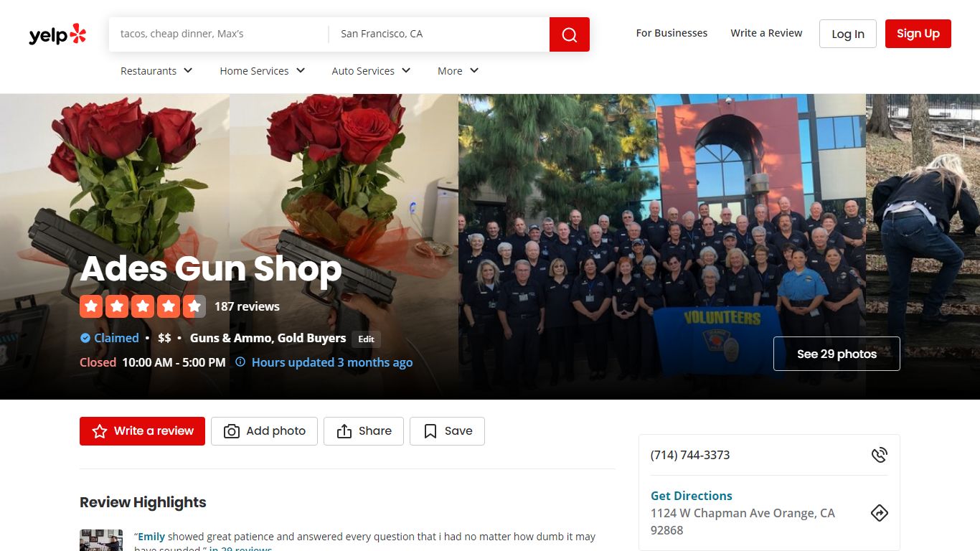Save this business with Save button
Screen dimensions: 980x551
coord(447,431)
